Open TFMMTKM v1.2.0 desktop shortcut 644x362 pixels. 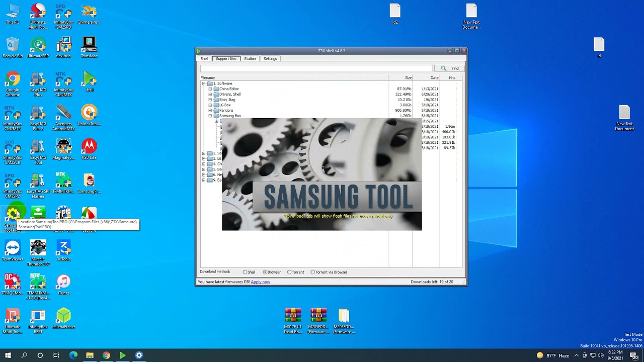38,287
